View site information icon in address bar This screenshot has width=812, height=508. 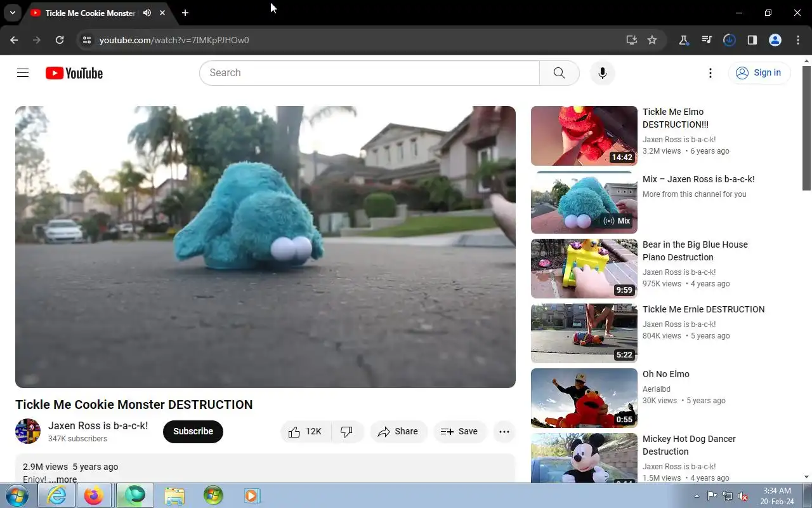coord(87,40)
